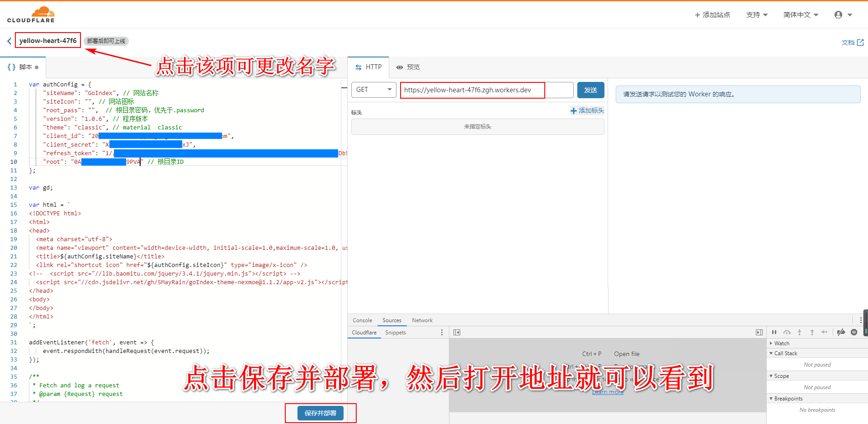
Task: Open the sources navigator more-options menu
Action: 442,332
